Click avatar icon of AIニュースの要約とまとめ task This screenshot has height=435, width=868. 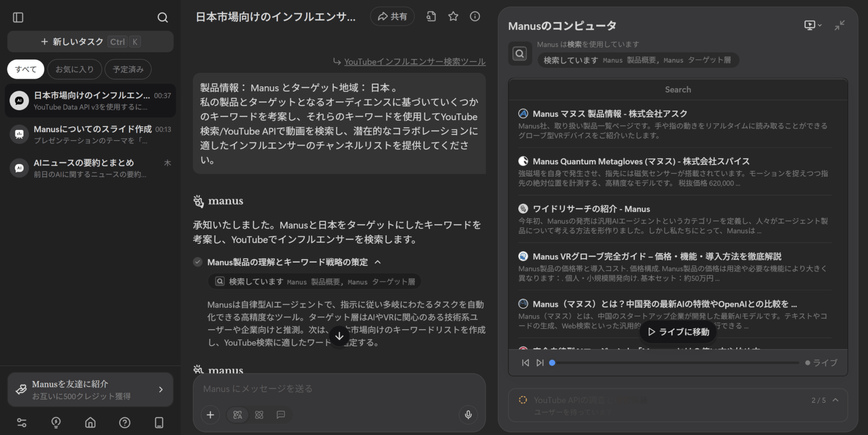[x=19, y=168]
